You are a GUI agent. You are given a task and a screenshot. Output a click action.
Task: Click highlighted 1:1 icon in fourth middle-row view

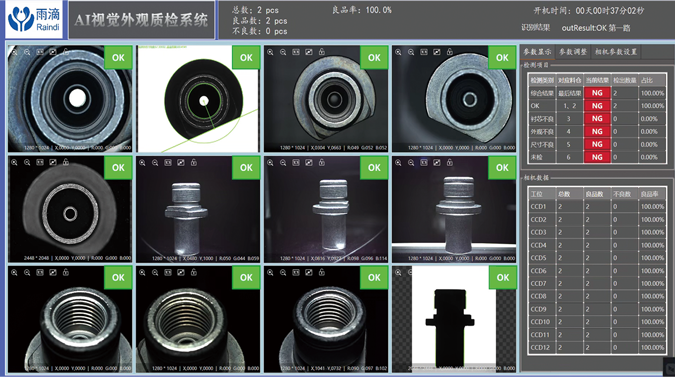[x=424, y=163]
